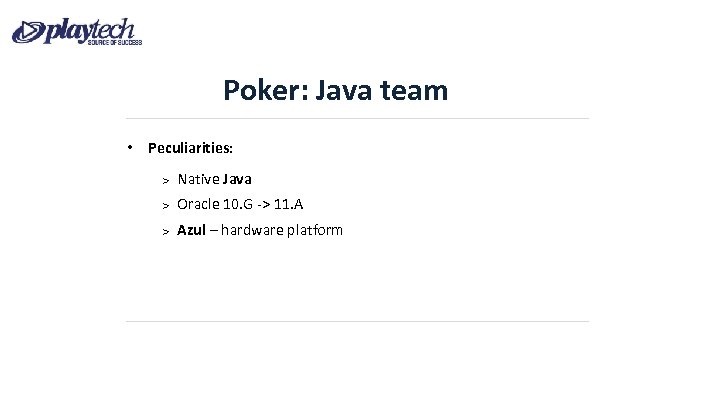The height and width of the screenshot is (405, 720).
Task: Click the bold word 'Azul'
Action: coord(192,230)
